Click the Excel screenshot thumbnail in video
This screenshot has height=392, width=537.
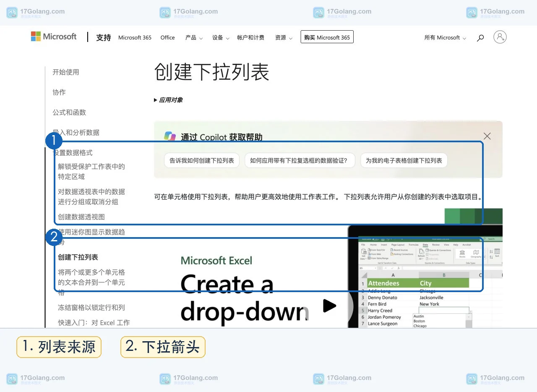pyautogui.click(x=425, y=277)
